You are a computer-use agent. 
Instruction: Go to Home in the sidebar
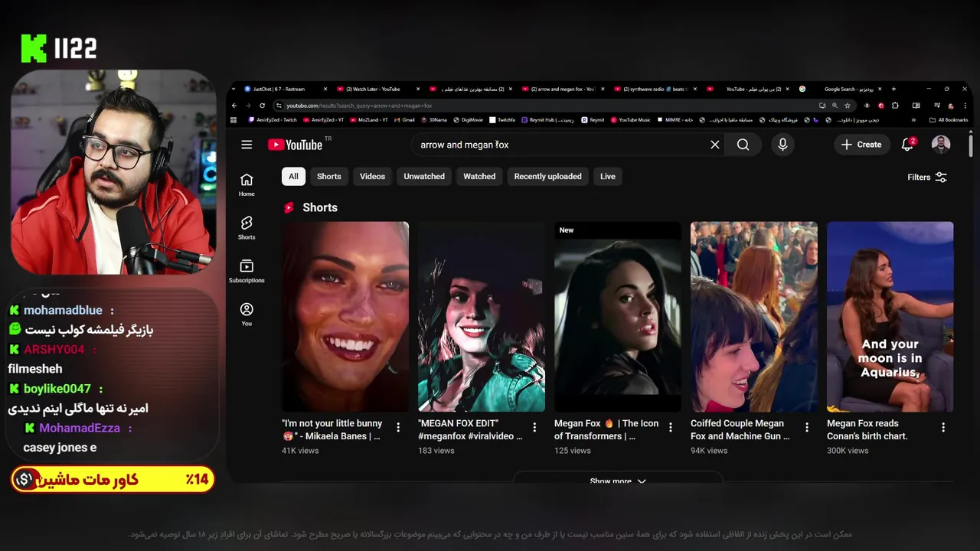pos(247,184)
